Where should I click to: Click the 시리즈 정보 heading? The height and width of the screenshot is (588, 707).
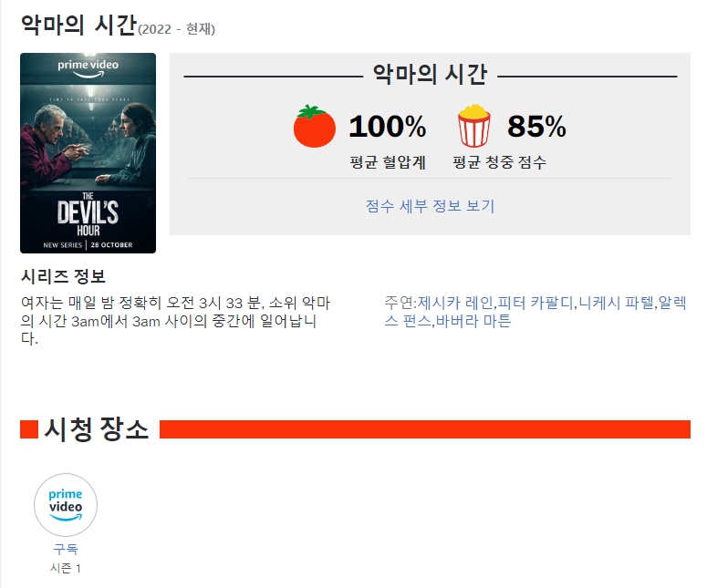63,276
